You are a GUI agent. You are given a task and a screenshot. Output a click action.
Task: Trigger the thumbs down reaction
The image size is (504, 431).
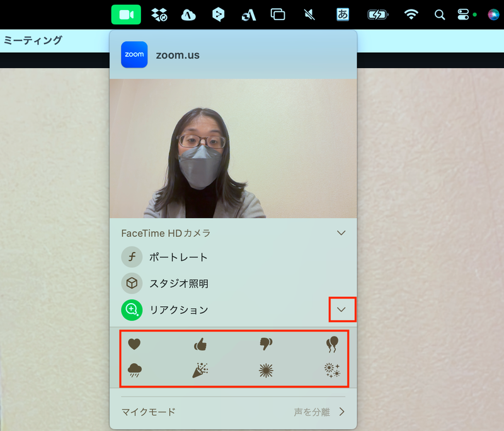(x=266, y=344)
